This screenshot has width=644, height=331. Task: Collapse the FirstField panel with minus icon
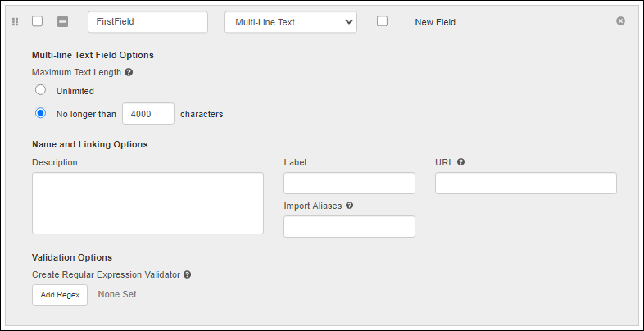point(62,22)
